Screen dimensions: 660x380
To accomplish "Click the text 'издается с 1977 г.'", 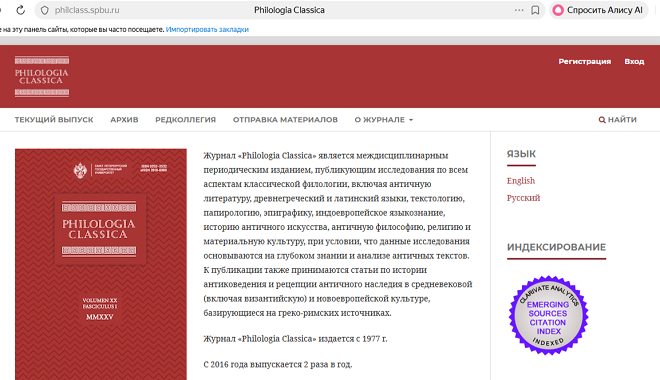I will [x=352, y=339].
